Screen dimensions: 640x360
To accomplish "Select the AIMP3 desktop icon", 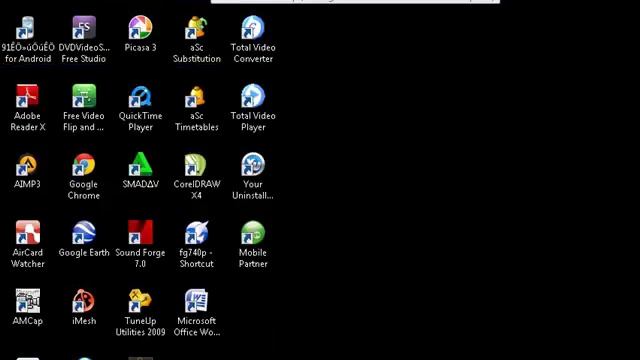I will 27,164.
